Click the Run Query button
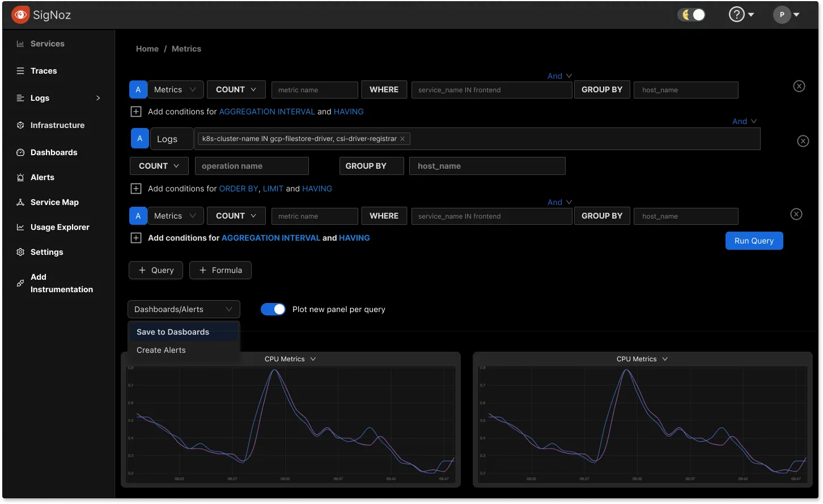The image size is (823, 504). (x=754, y=241)
